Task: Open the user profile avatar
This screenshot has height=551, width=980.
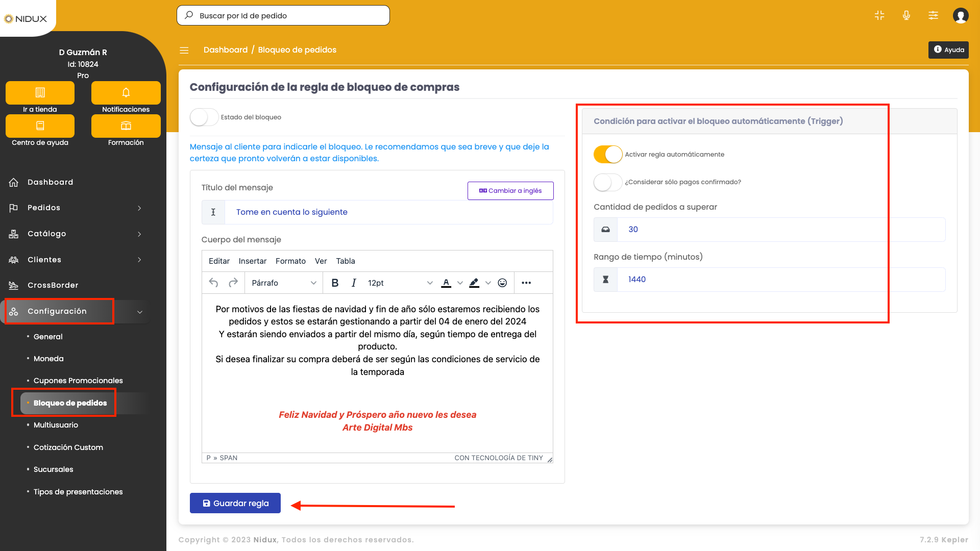Action: pyautogui.click(x=961, y=16)
